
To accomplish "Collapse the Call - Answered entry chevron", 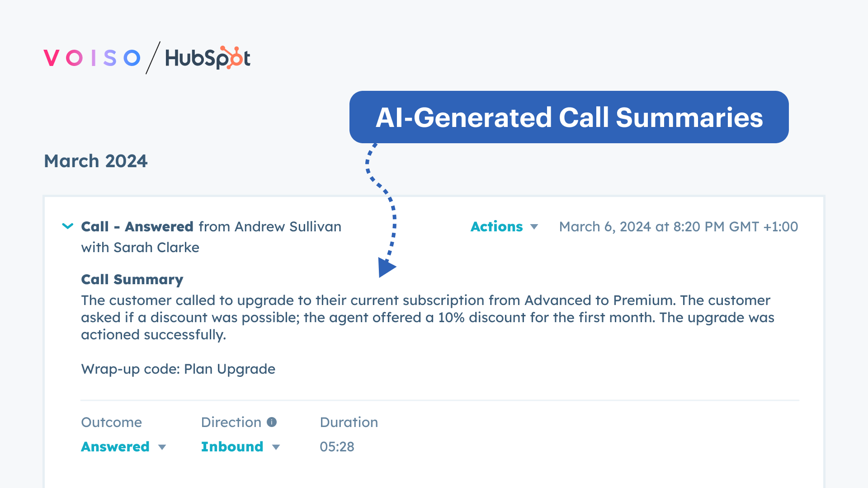I will [67, 226].
